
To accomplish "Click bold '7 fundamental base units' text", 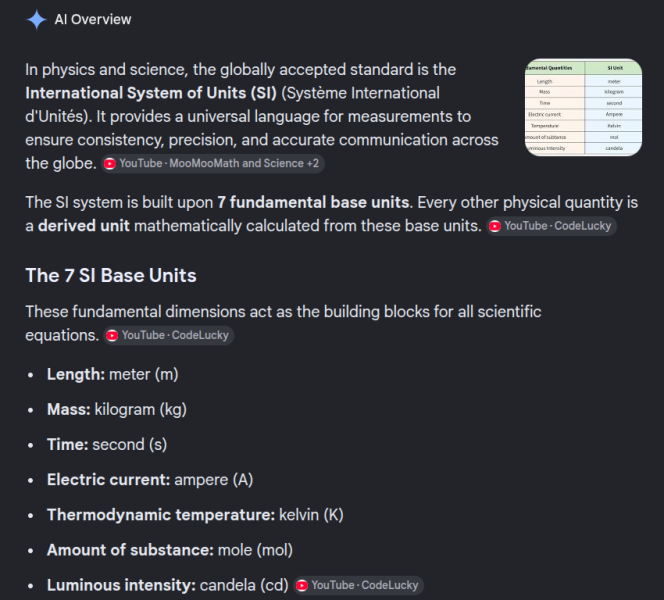I will (x=313, y=202).
